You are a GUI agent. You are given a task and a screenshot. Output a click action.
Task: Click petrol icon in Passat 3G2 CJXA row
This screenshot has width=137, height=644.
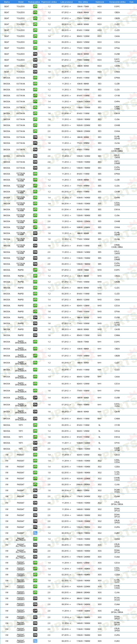(x=35, y=484)
